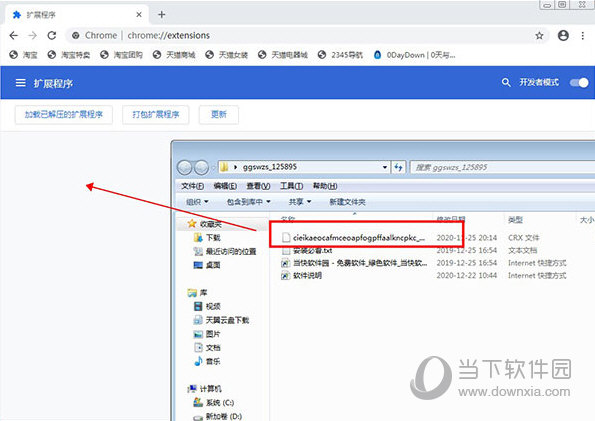Open the 文件(F) menu
Image resolution: width=595 pixels, height=421 pixels.
[x=192, y=186]
